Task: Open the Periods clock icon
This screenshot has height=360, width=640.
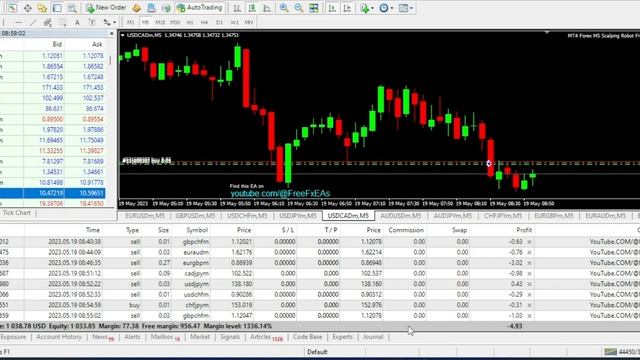Action: [x=384, y=8]
